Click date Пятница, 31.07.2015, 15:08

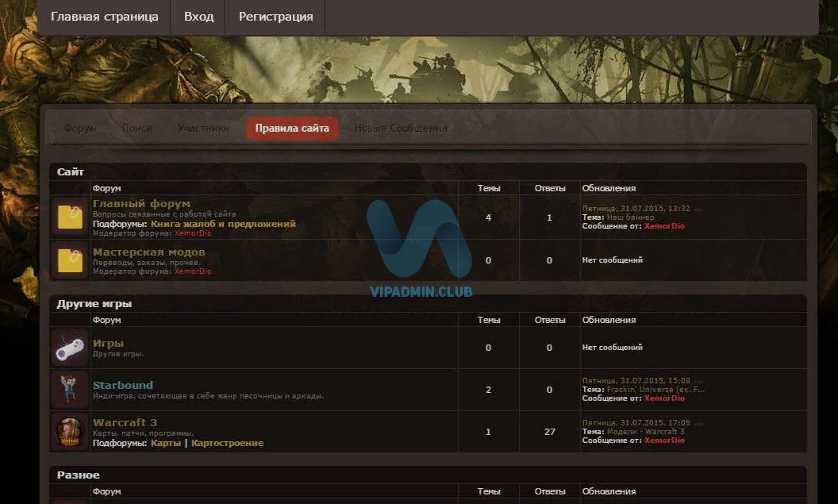(636, 380)
